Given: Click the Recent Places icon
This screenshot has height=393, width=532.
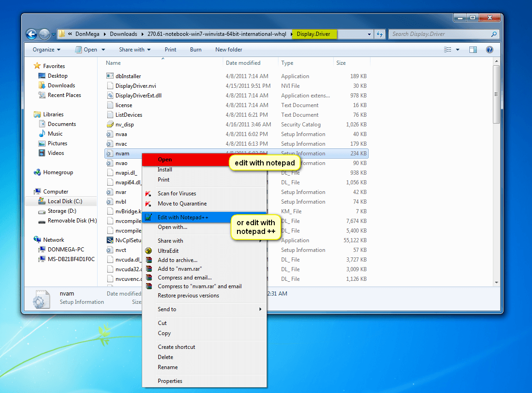Looking at the screenshot, I should pos(42,95).
